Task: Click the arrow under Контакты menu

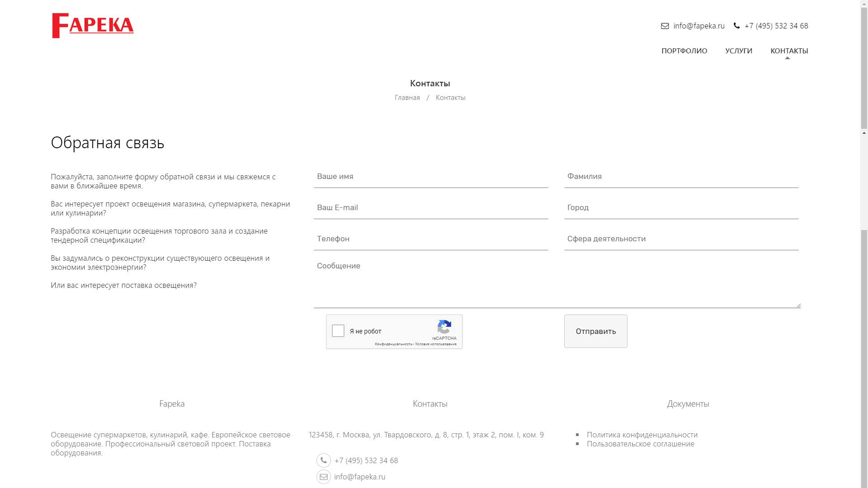Action: coord(787,58)
